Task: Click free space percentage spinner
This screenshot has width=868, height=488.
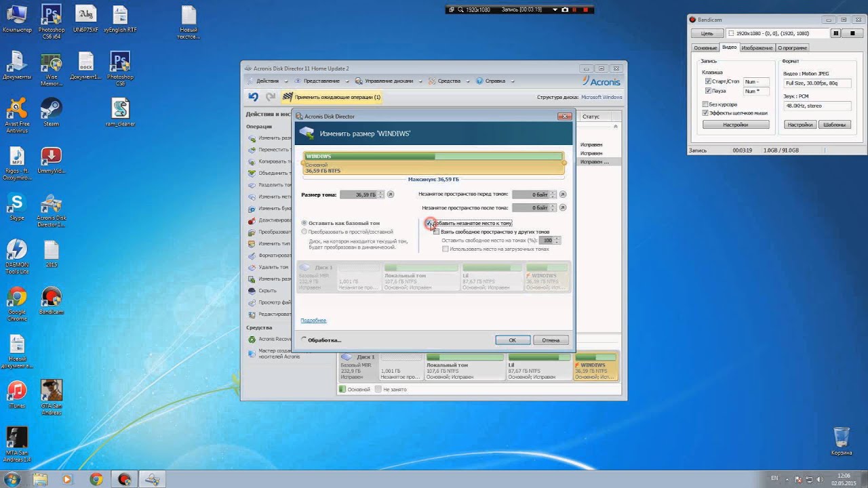Action: [x=558, y=240]
